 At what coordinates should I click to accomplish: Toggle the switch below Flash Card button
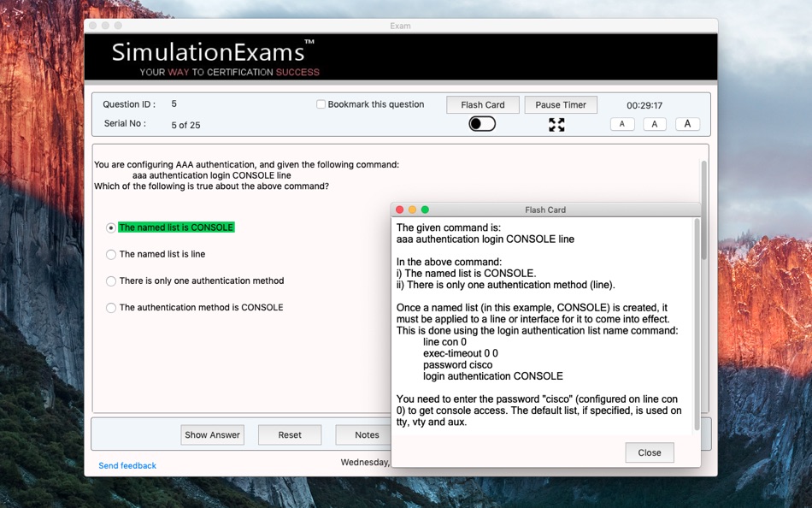coord(482,124)
